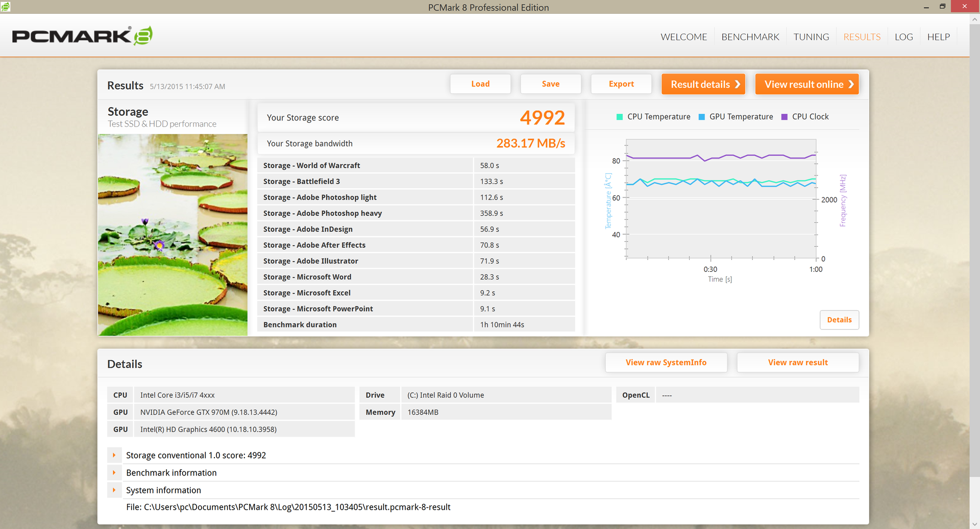The width and height of the screenshot is (980, 529).
Task: Open Result details
Action: [x=703, y=84]
